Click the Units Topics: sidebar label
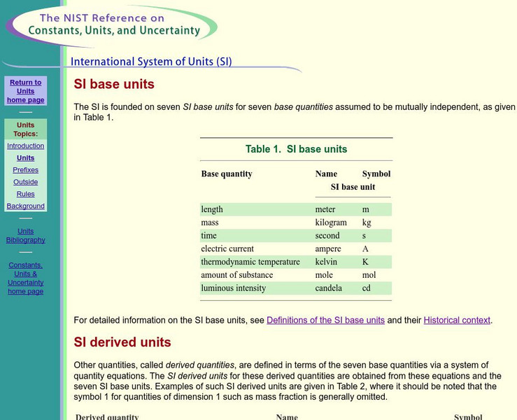Screen dimensions: 517x420 click(x=26, y=129)
